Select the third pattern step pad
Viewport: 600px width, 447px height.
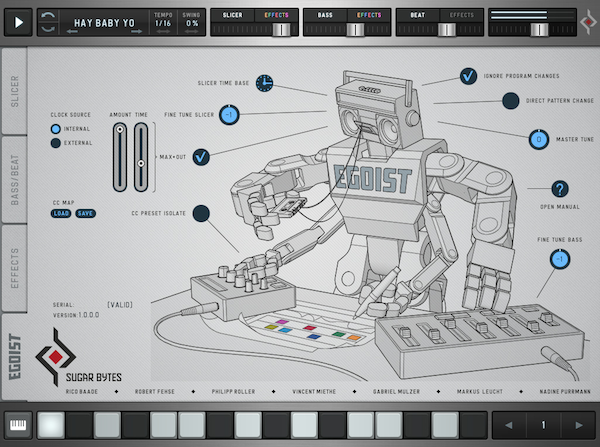point(107,425)
